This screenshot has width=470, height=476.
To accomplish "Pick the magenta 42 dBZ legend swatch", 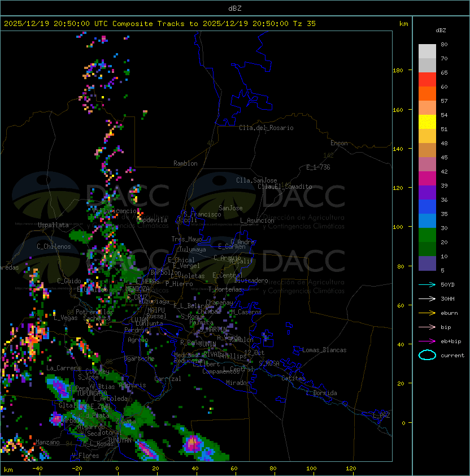I will point(427,179).
